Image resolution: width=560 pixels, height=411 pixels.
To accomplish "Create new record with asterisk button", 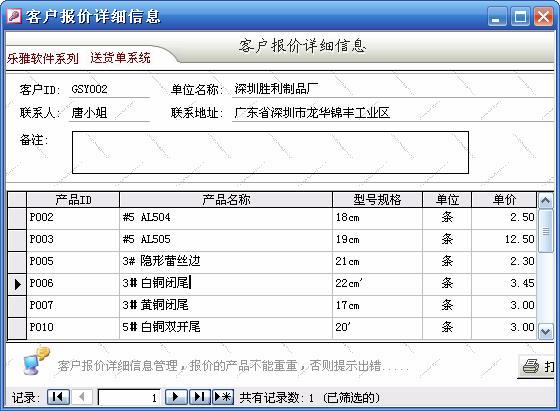I will pyautogui.click(x=223, y=397).
